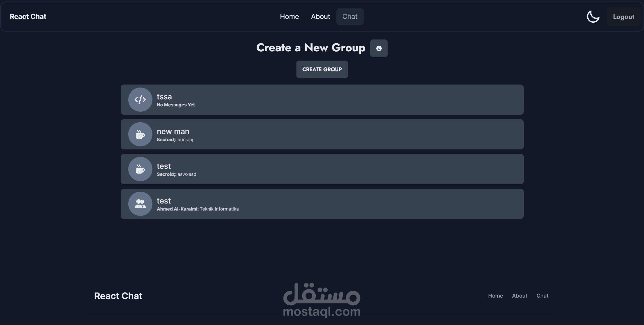644x325 pixels.
Task: Click the code brackets avatar of tssa group
Action: click(140, 100)
